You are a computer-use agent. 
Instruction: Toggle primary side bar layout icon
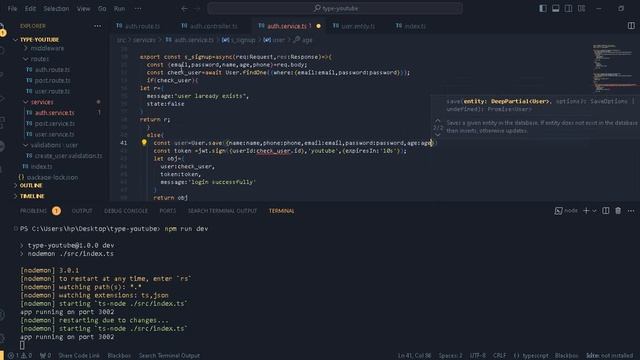(542, 9)
